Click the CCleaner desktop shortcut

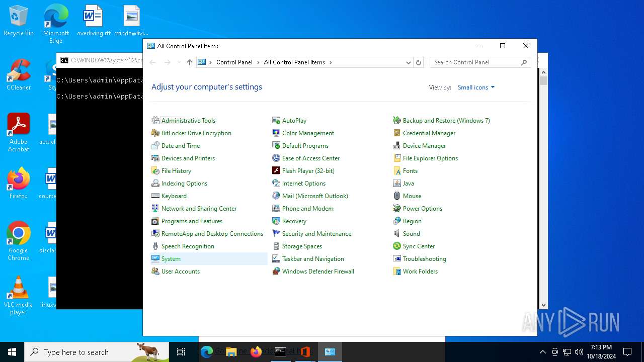point(19,75)
